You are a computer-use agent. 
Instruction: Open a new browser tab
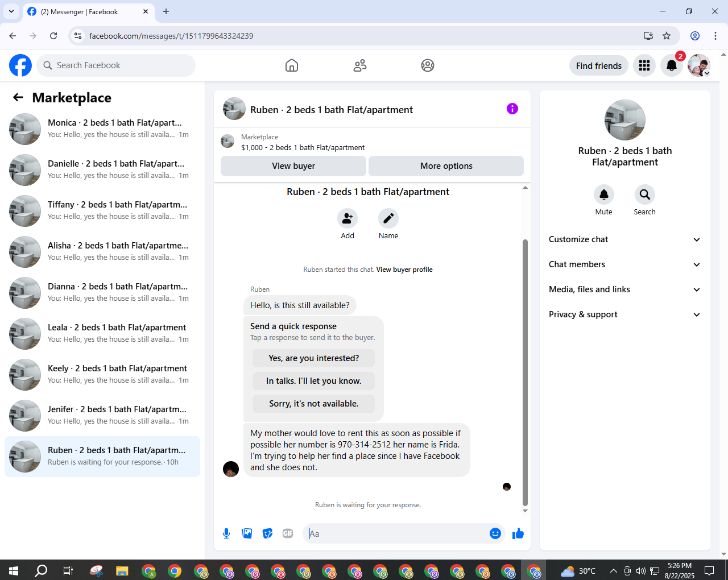coord(166,11)
